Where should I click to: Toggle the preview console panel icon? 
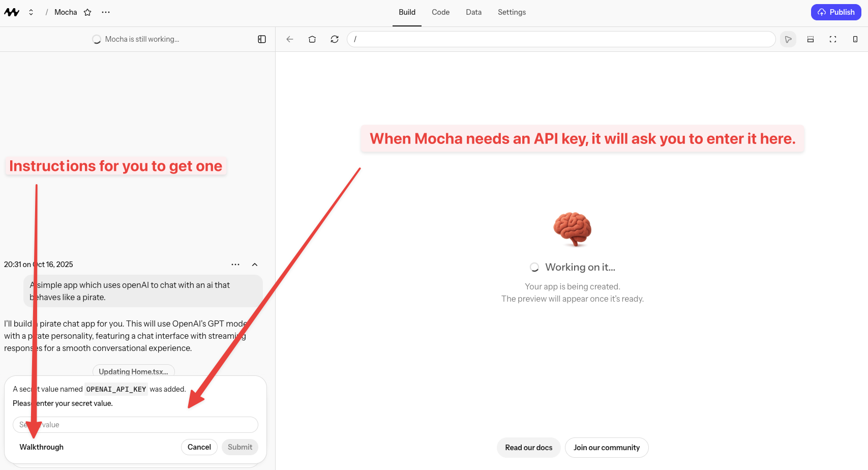pyautogui.click(x=811, y=39)
